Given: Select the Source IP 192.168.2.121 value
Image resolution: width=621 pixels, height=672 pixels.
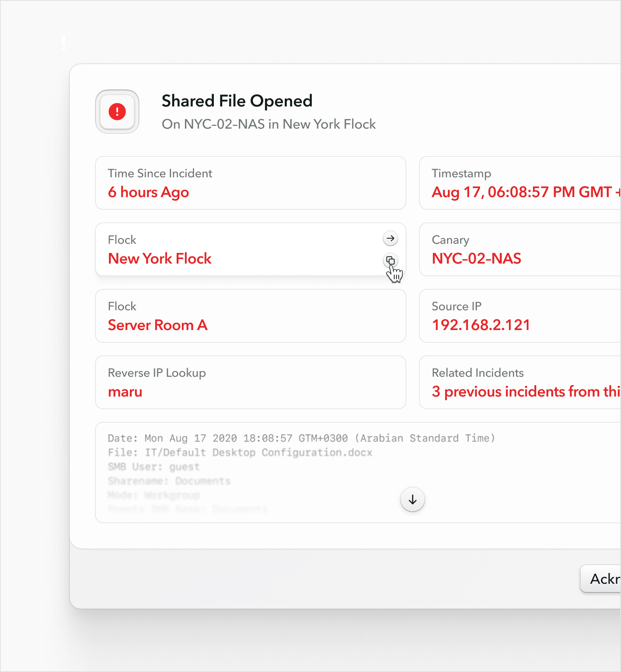Looking at the screenshot, I should (x=481, y=325).
